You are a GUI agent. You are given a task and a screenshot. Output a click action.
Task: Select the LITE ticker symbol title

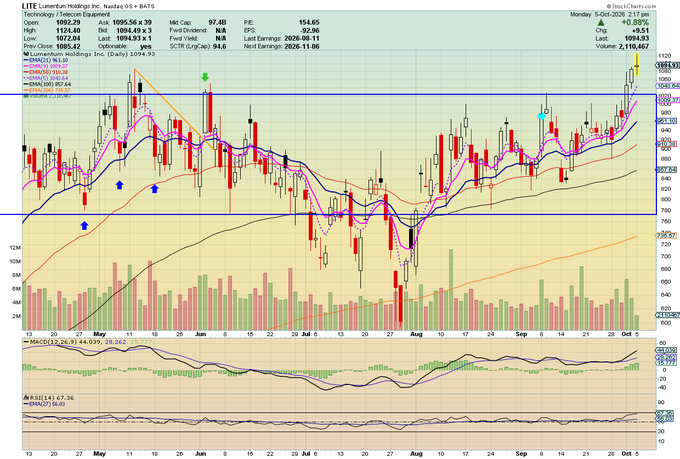[29, 6]
